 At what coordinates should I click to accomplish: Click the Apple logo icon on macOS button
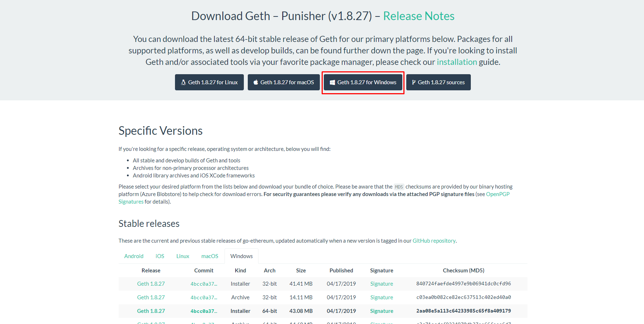coord(256,82)
